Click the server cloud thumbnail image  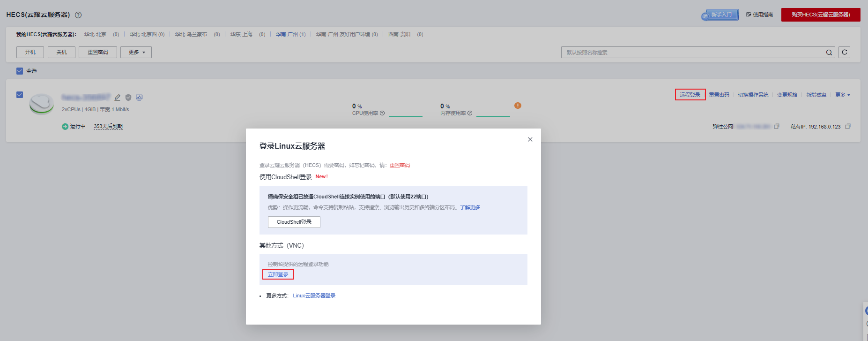tap(42, 103)
